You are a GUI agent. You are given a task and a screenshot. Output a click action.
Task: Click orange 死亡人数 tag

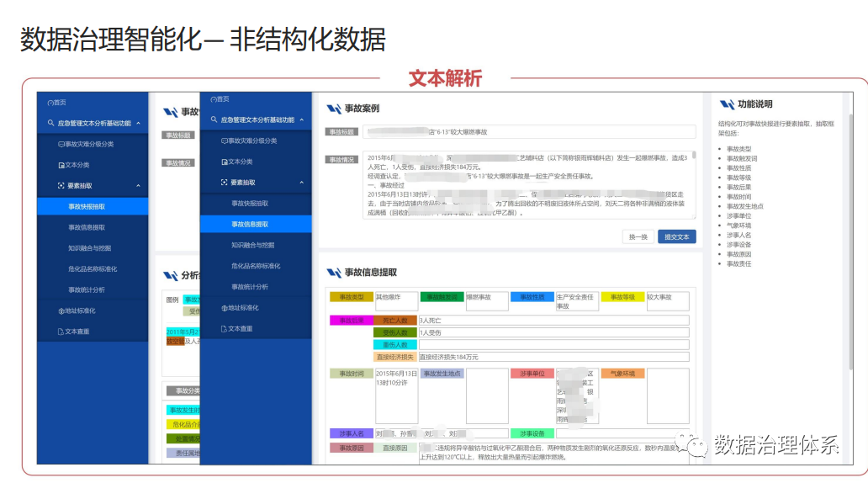coord(395,321)
